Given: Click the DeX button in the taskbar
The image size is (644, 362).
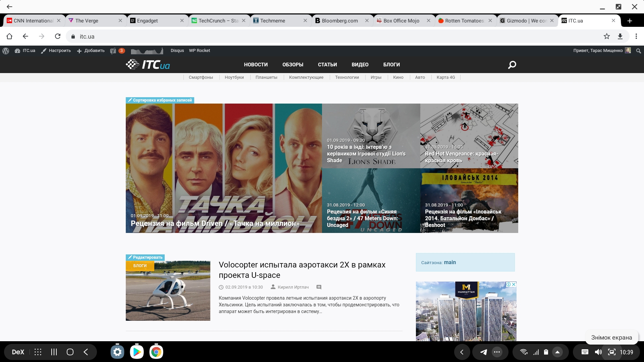Looking at the screenshot, I should 18,352.
